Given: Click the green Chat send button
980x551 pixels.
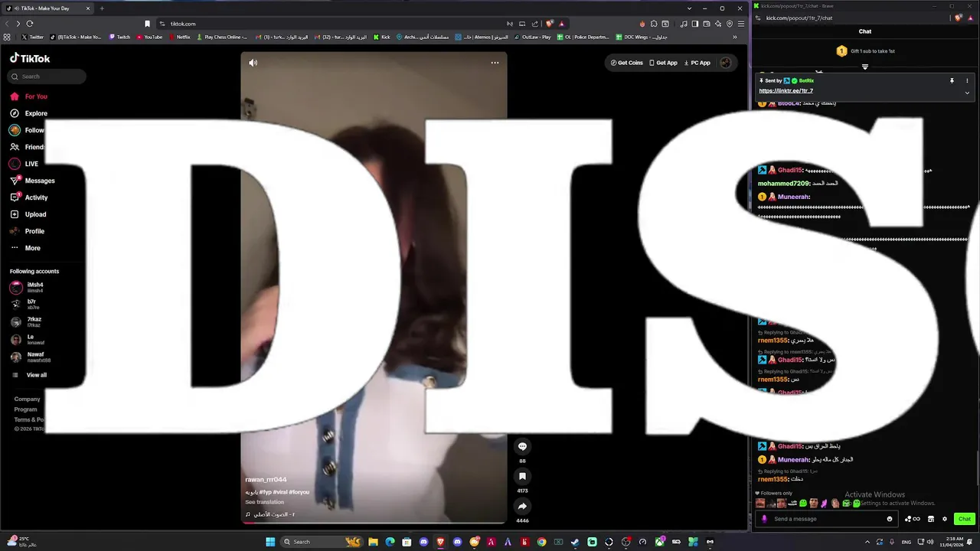Looking at the screenshot, I should click(x=964, y=519).
